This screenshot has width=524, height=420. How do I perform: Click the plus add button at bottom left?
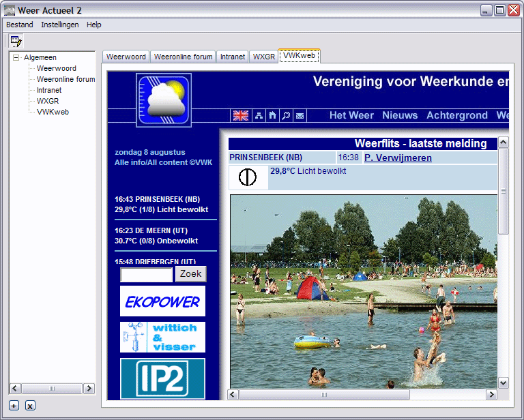point(14,406)
